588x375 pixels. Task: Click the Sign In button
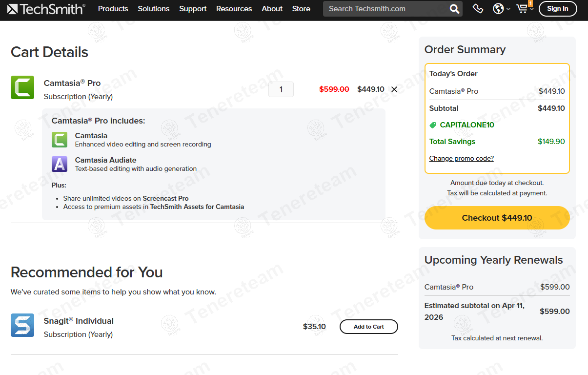(x=558, y=9)
